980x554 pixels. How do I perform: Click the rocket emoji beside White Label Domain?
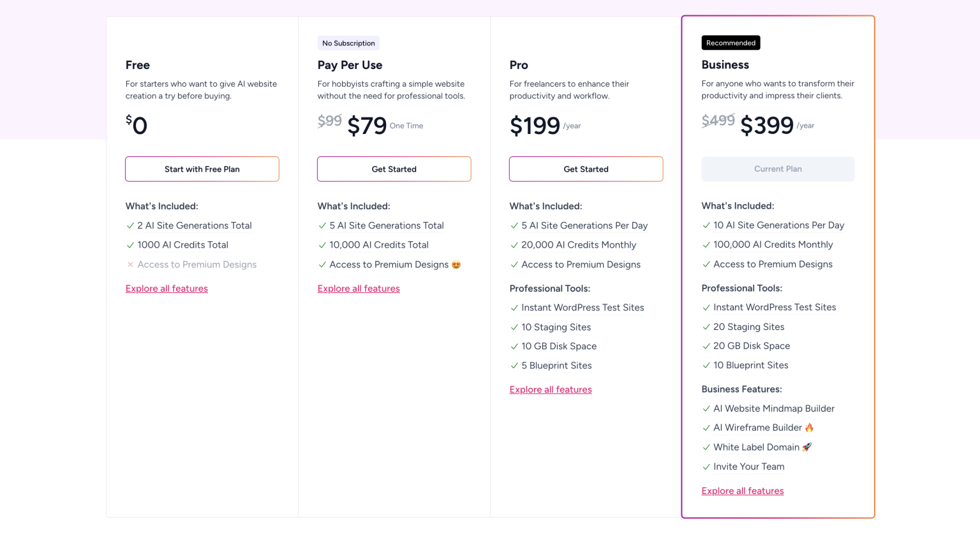806,447
